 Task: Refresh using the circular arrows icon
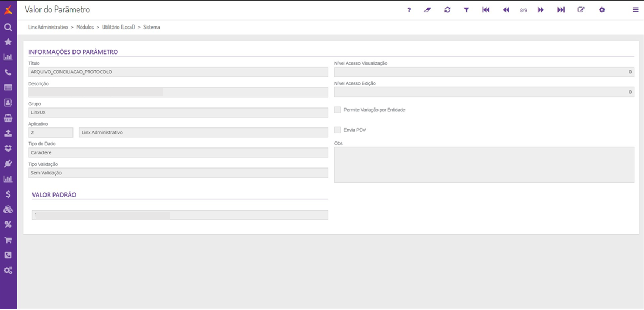pos(447,10)
